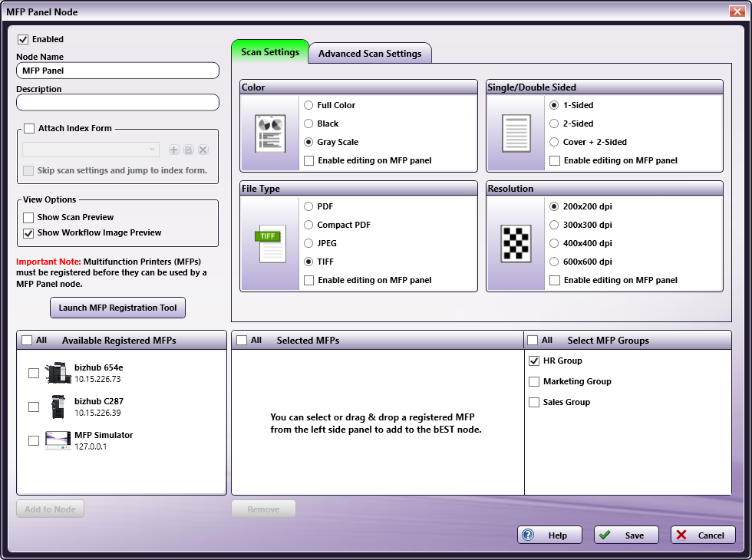Image resolution: width=752 pixels, height=560 pixels.
Task: Switch to the Advanced Scan Settings tab
Action: (x=370, y=54)
